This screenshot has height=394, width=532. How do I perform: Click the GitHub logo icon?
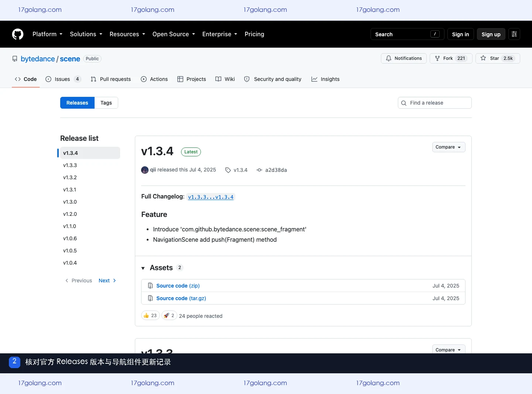click(18, 34)
